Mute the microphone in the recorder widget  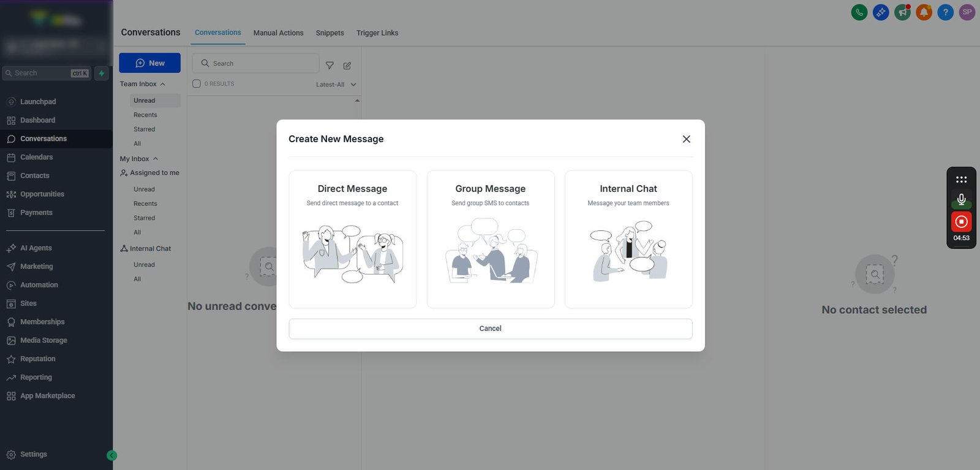962,200
